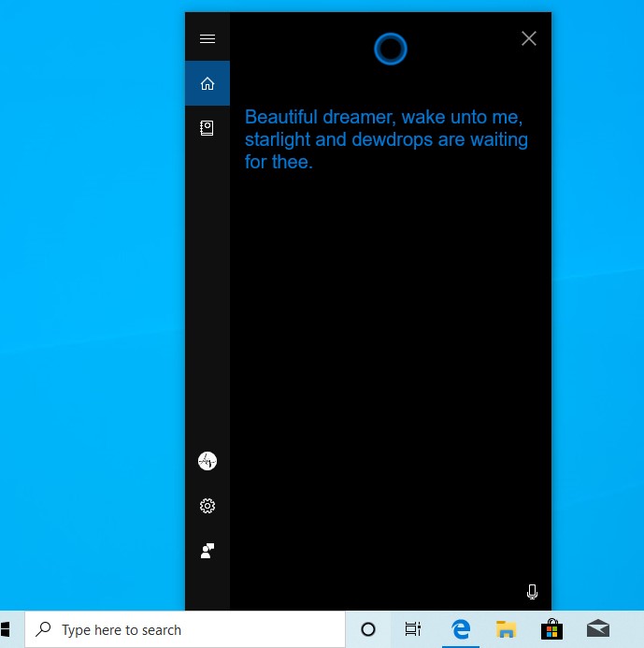The height and width of the screenshot is (648, 644).
Task: Click the Cortana circle on the taskbar
Action: (368, 629)
